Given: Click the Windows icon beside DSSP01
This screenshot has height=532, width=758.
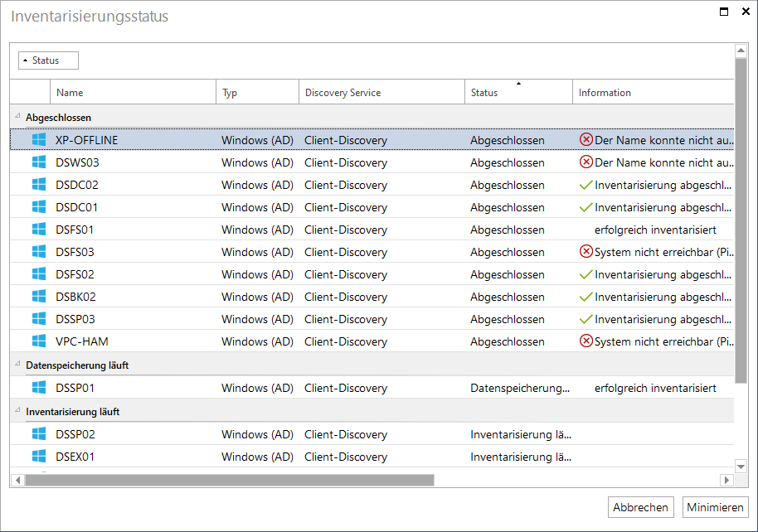Looking at the screenshot, I should (x=39, y=387).
